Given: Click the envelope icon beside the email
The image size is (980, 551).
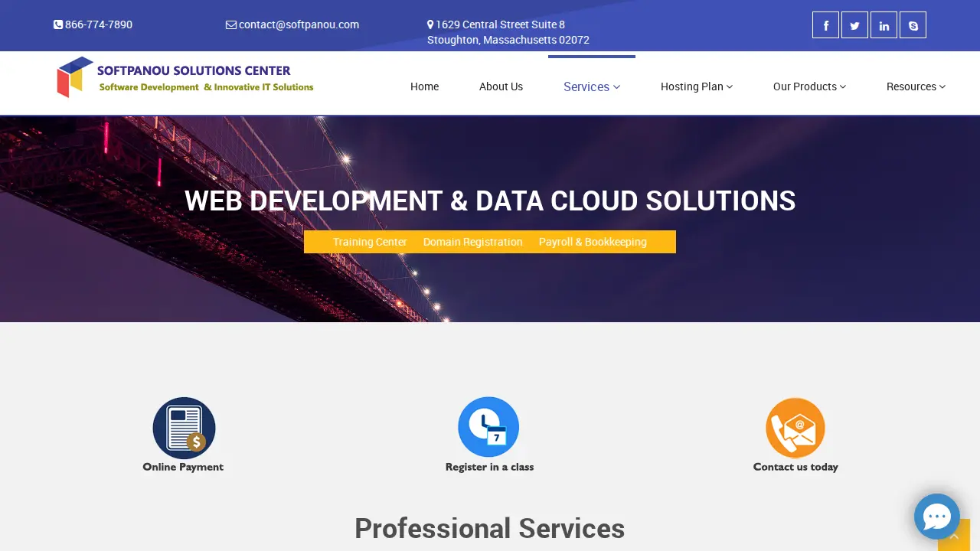Looking at the screenshot, I should [231, 24].
